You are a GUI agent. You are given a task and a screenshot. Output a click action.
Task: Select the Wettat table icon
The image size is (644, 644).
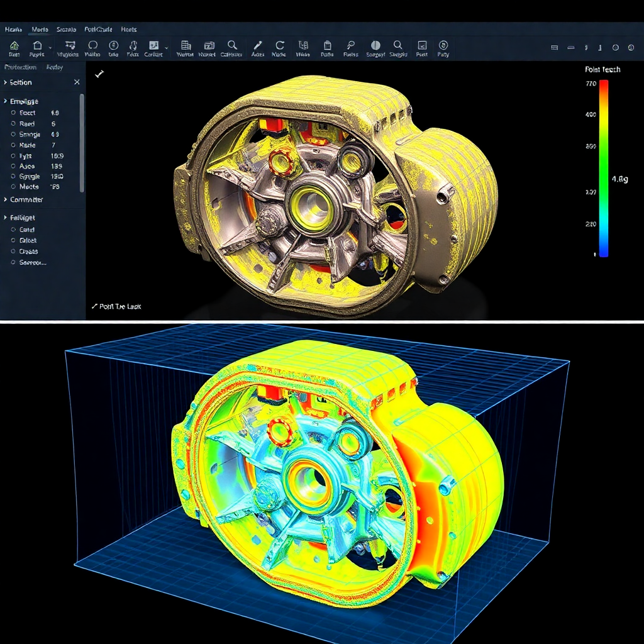click(x=186, y=45)
